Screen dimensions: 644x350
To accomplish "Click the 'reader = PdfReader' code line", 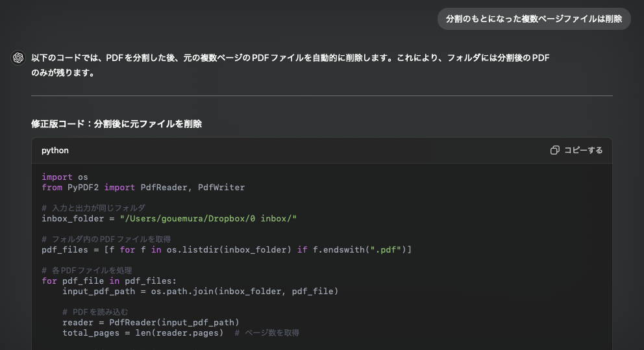I will click(151, 323).
